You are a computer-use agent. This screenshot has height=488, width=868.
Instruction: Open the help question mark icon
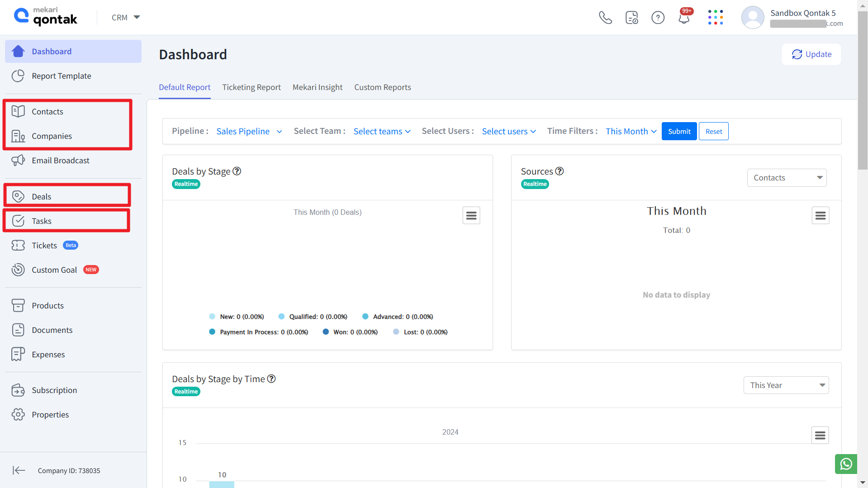[658, 18]
